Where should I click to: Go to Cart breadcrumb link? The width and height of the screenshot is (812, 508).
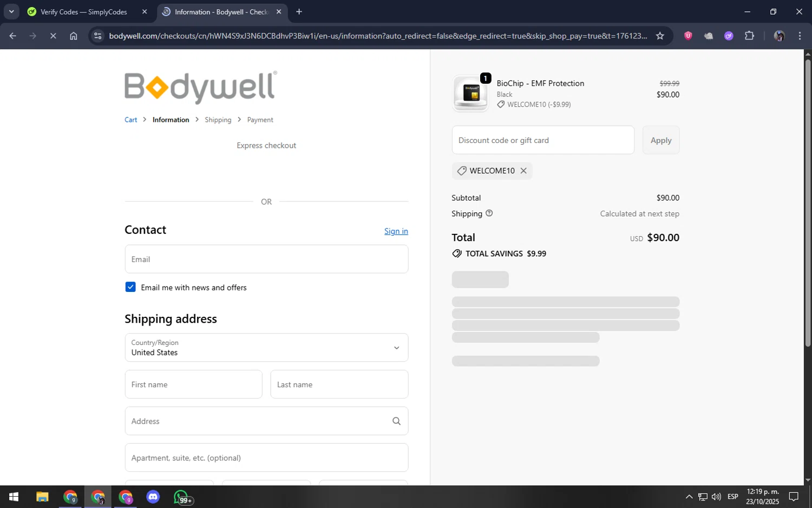click(131, 120)
